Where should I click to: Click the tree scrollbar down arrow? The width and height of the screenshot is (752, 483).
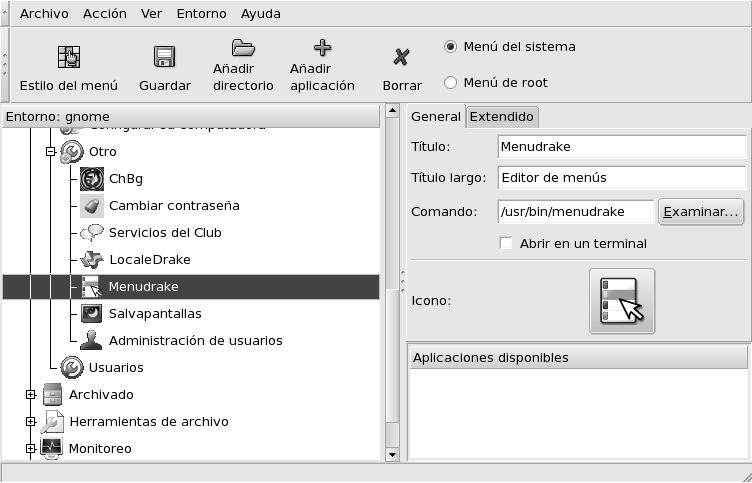pos(392,454)
